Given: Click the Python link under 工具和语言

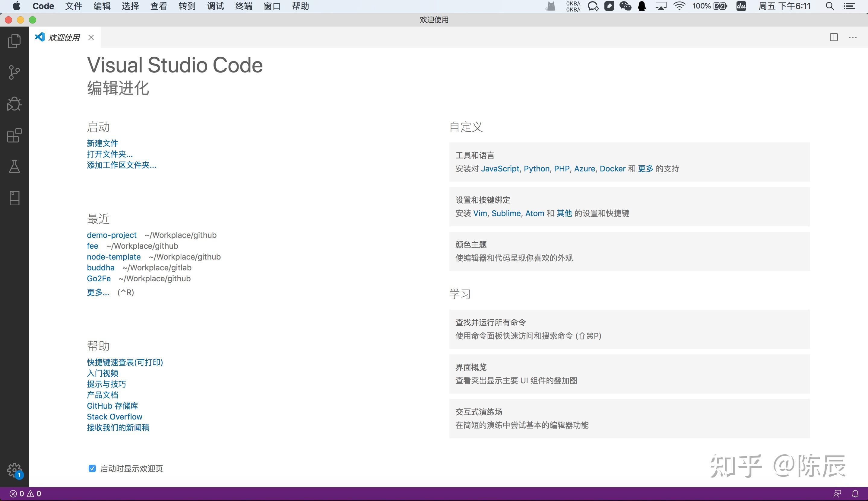Looking at the screenshot, I should [x=536, y=169].
